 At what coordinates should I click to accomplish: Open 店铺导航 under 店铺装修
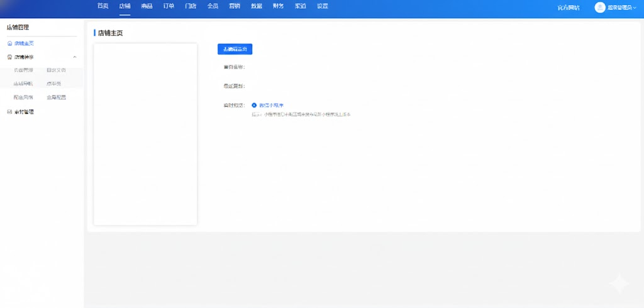[x=23, y=84]
